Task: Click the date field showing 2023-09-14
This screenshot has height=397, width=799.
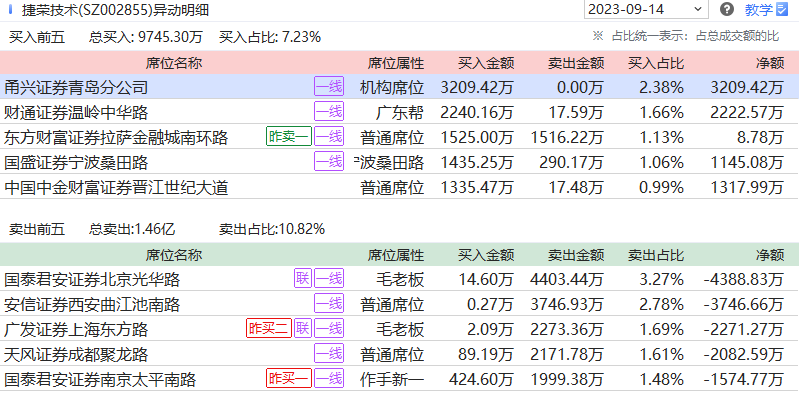Action: pyautogui.click(x=646, y=9)
